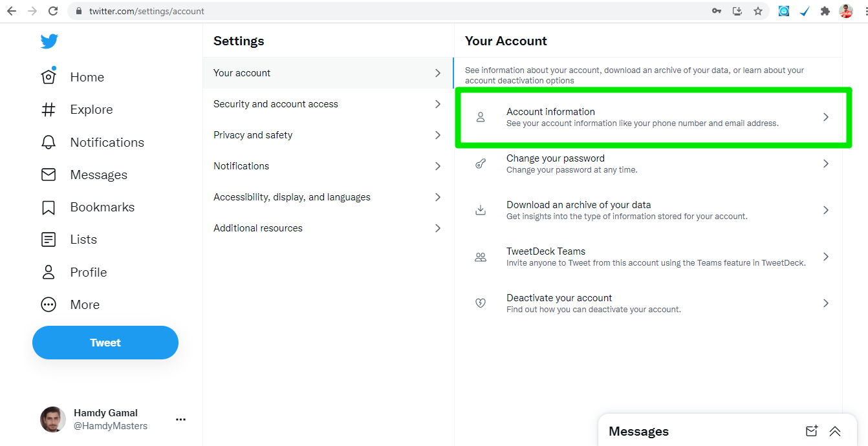
Task: Click the Explore hashtag icon
Action: tap(49, 109)
